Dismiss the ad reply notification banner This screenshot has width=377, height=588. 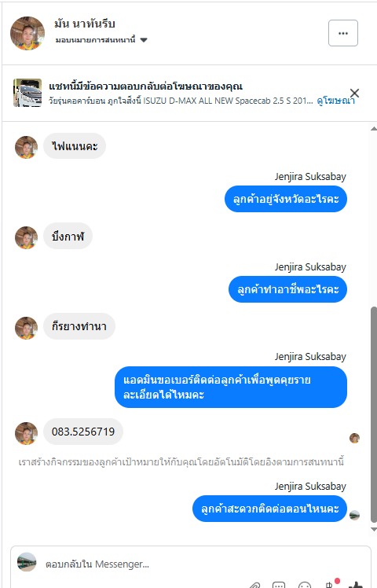click(354, 93)
